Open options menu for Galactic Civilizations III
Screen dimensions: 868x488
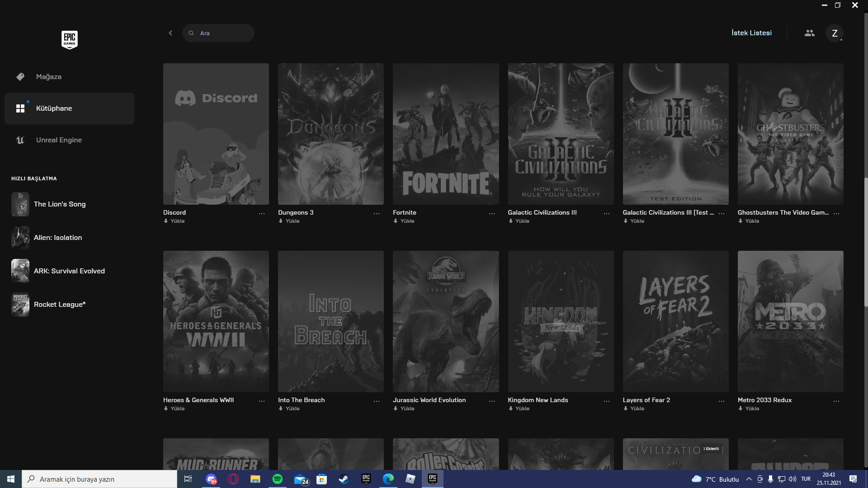pos(607,213)
